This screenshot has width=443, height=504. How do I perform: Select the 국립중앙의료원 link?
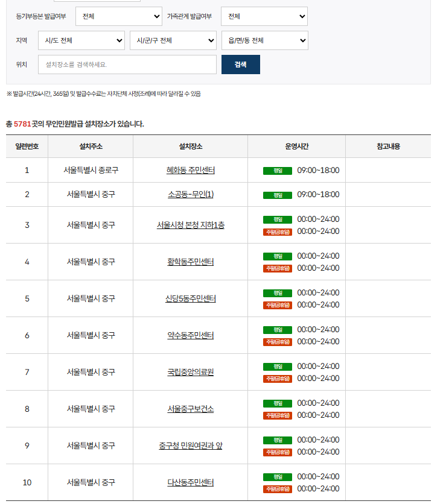point(190,372)
